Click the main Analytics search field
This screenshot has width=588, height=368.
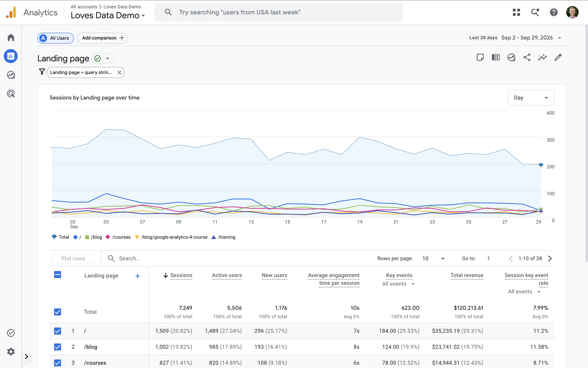[x=279, y=12]
